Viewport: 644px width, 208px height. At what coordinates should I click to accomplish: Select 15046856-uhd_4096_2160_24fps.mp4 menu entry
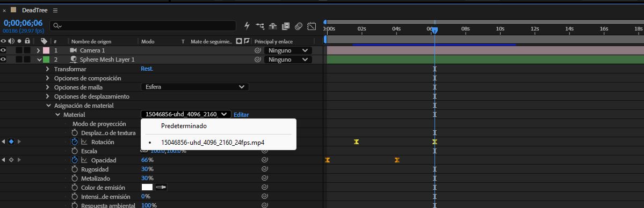[x=212, y=143]
